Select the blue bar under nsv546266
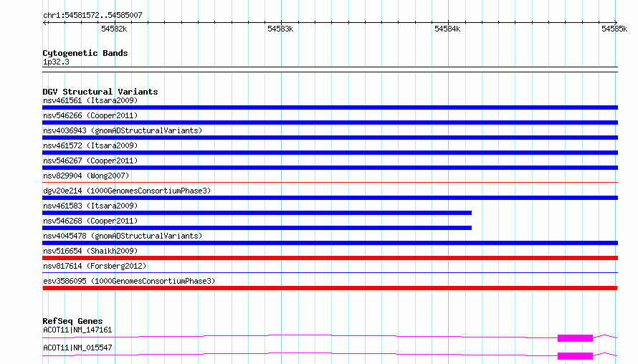 (x=330, y=123)
